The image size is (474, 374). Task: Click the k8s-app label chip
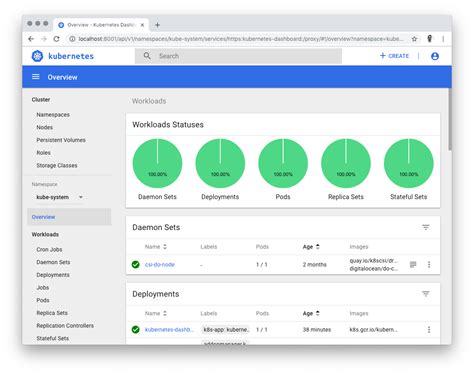226,330
